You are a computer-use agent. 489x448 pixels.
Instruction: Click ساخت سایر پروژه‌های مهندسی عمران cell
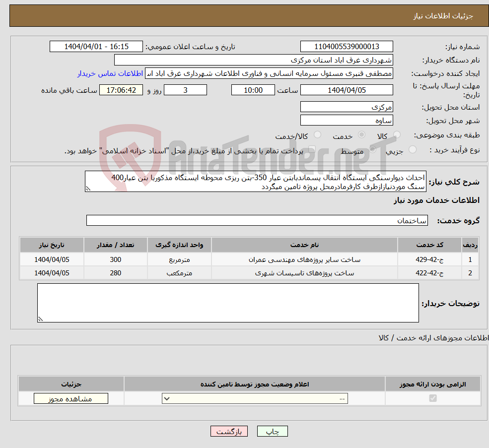[304, 259]
